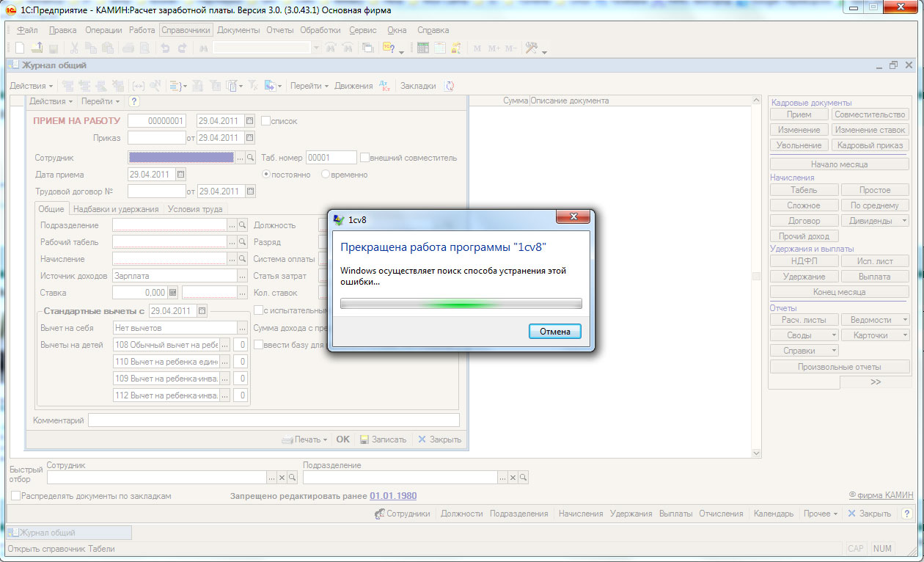
Task: Click the НДФЛ button
Action: [x=804, y=260]
